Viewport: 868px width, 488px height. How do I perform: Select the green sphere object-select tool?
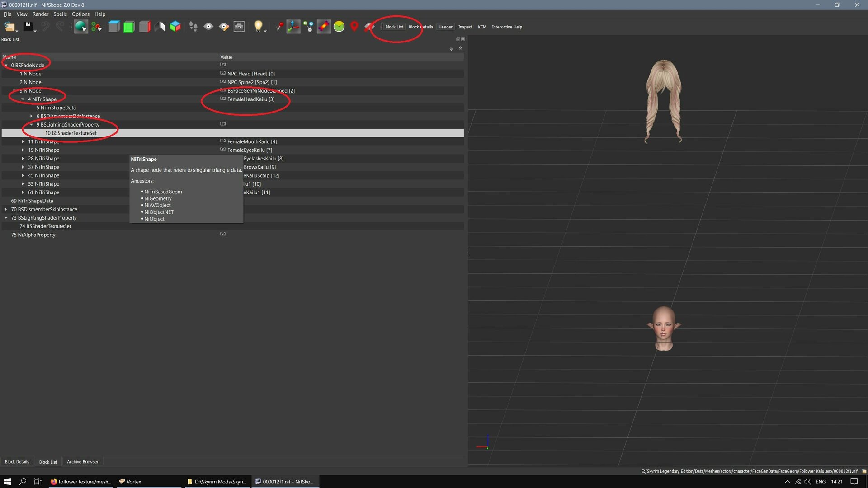tap(81, 27)
